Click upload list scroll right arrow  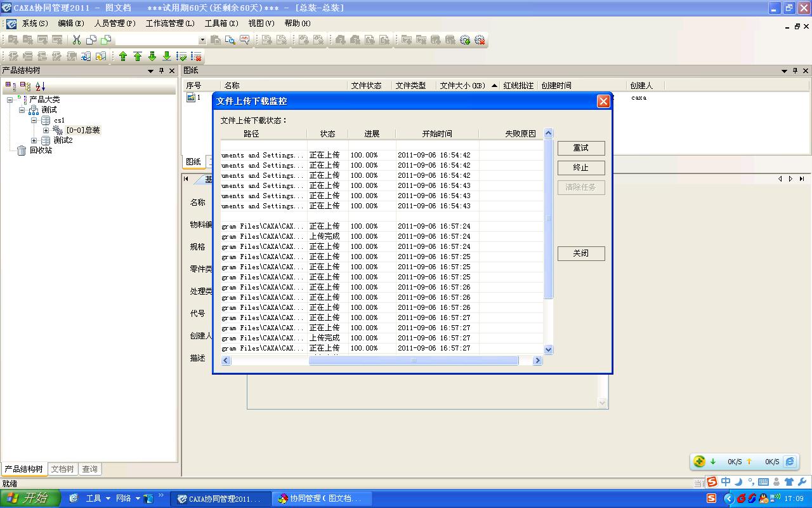click(538, 360)
